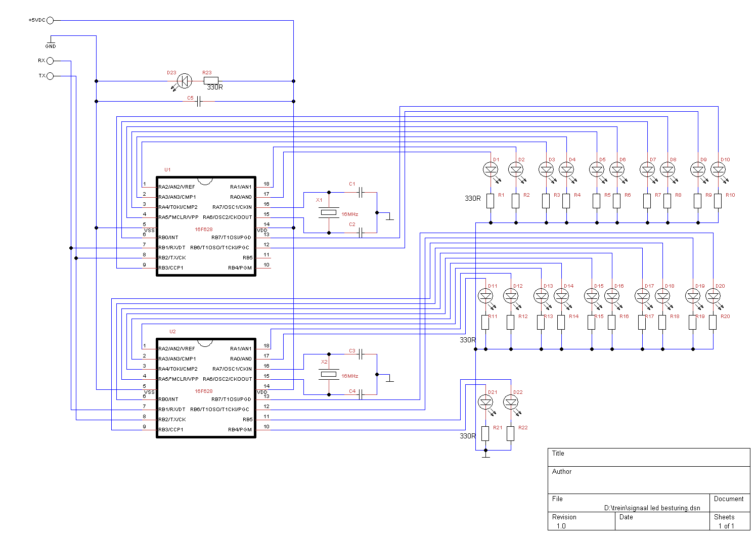
Task: Select the R23 resistor symbol
Action: [210, 81]
